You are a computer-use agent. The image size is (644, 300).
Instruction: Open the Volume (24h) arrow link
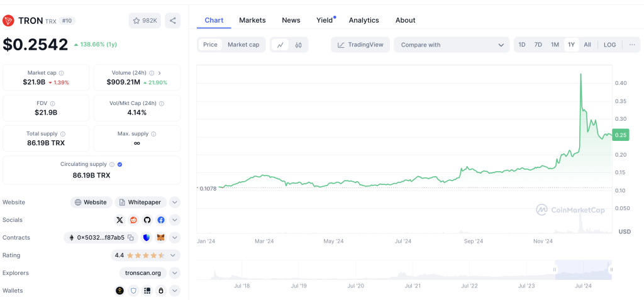pos(159,73)
